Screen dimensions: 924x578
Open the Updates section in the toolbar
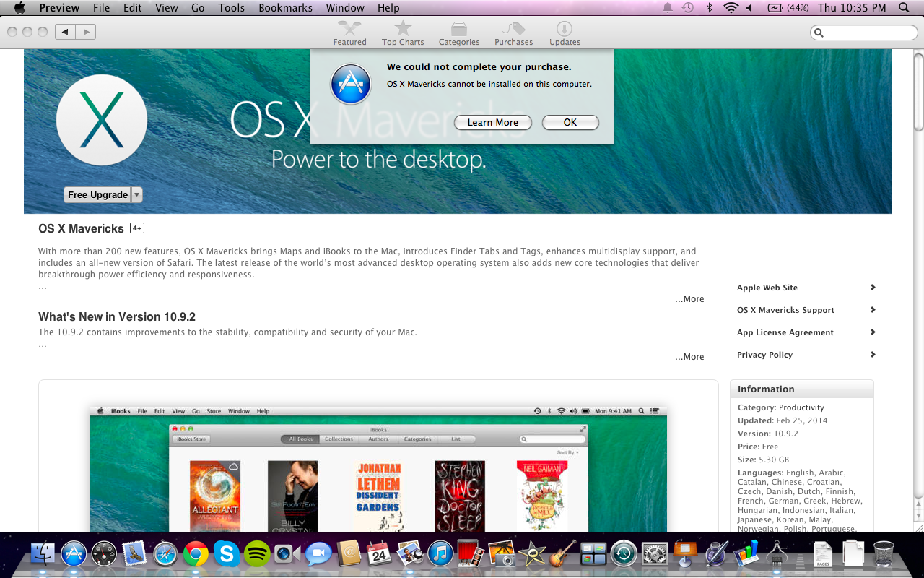pos(565,33)
